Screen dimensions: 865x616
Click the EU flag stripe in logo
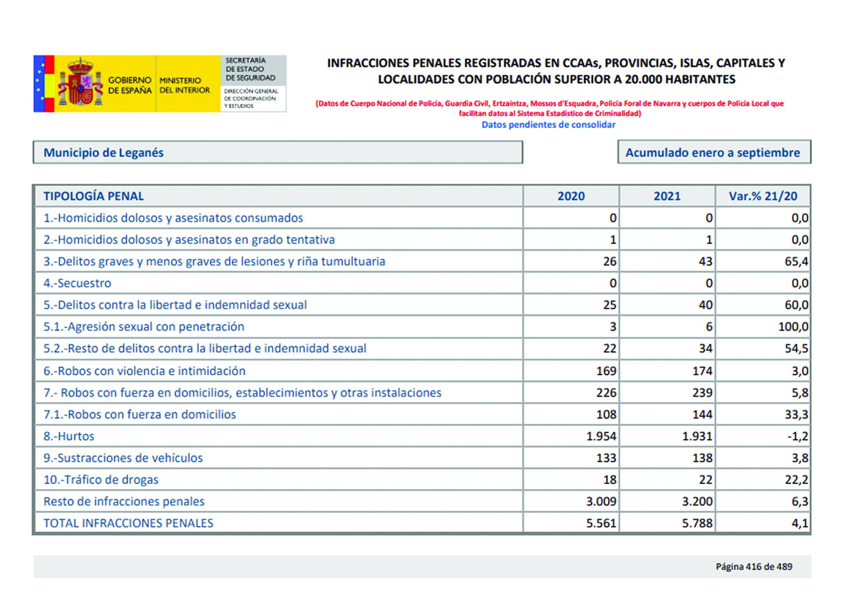coord(39,83)
